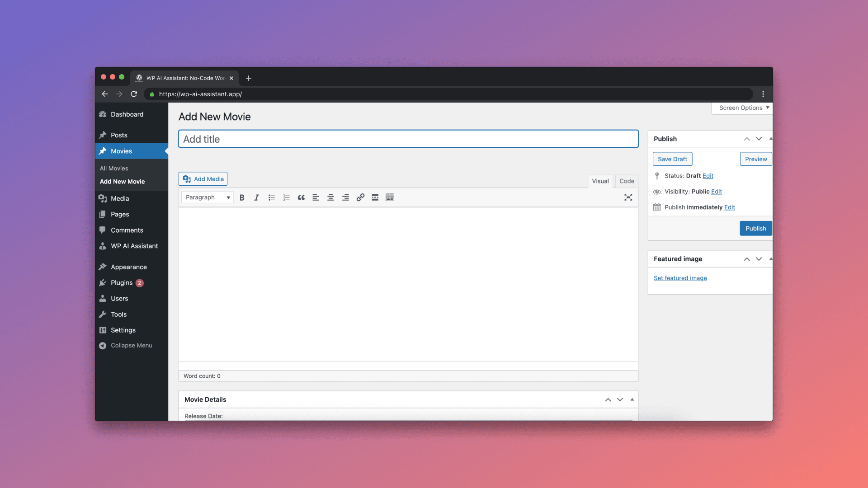Set a featured image
The width and height of the screenshot is (868, 488).
coord(680,278)
